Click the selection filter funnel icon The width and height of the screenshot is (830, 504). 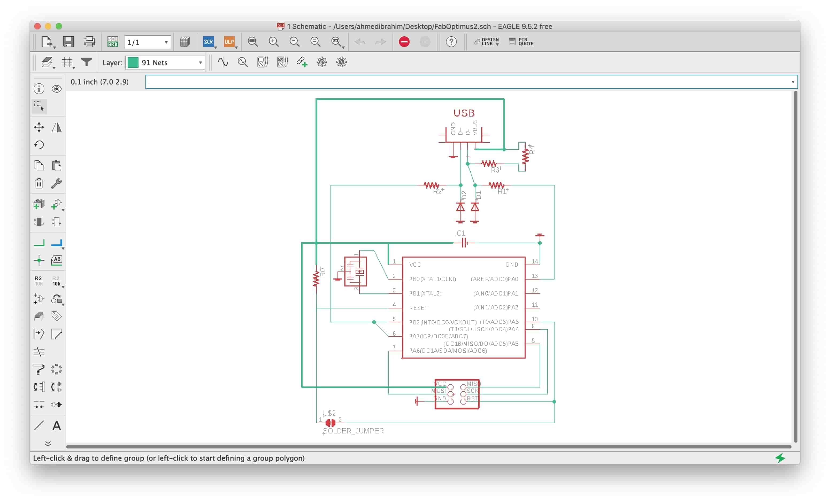click(x=87, y=62)
